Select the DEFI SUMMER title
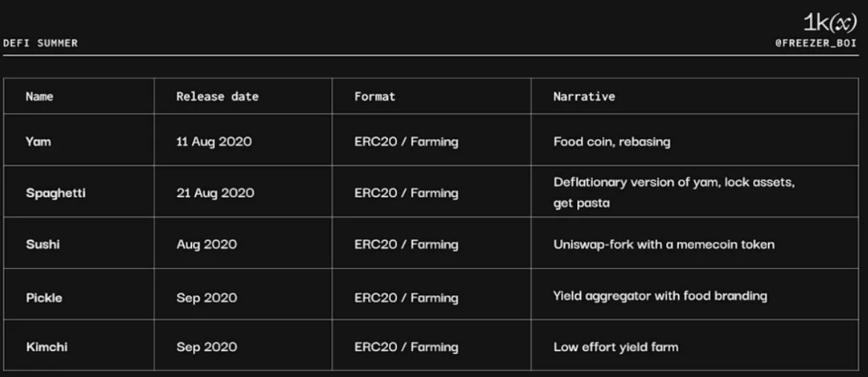The image size is (868, 377). pyautogui.click(x=40, y=43)
